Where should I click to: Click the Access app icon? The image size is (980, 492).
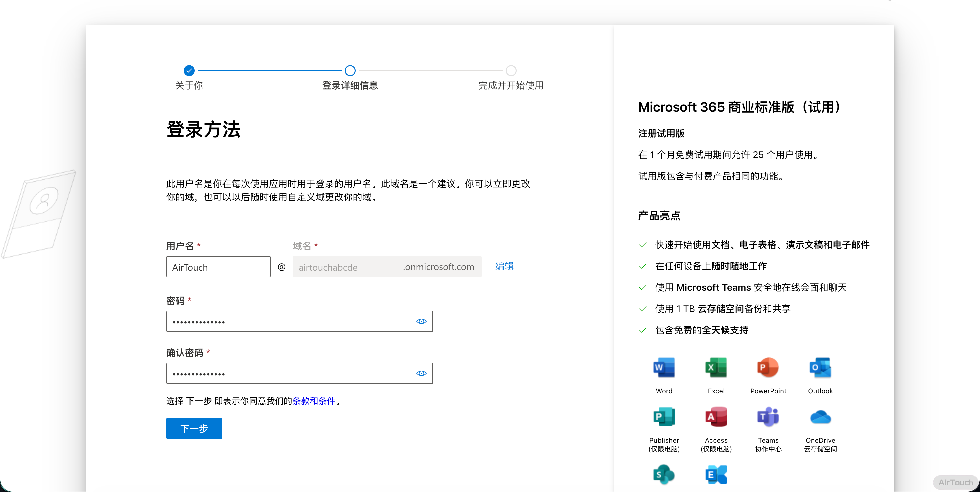[716, 417]
